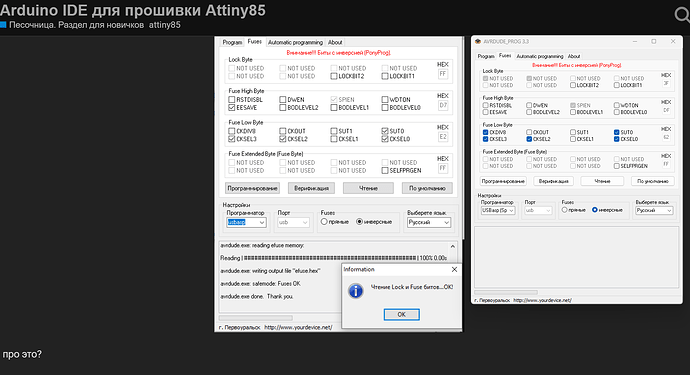Toggle EESAVE checkbox in the avrdude log window

(x=231, y=107)
